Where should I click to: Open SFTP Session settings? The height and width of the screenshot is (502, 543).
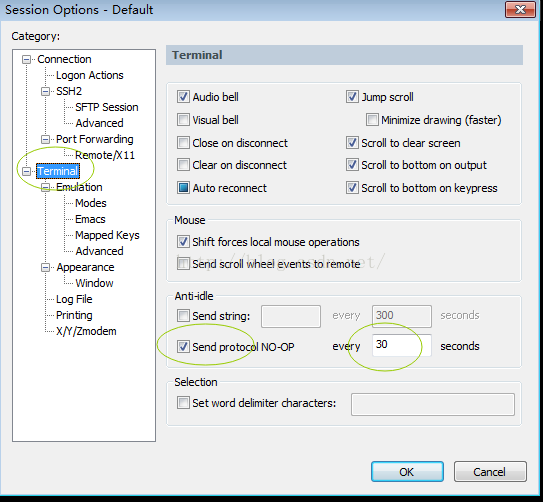[107, 107]
